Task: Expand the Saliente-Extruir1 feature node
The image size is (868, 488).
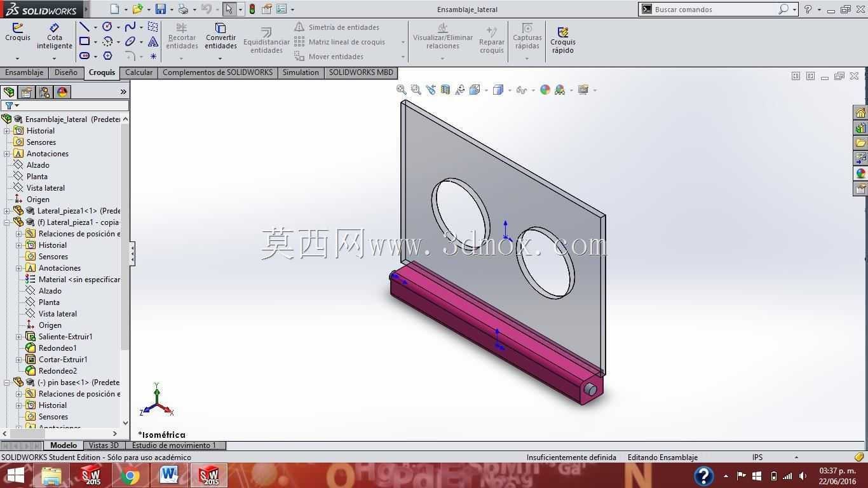Action: (x=19, y=337)
